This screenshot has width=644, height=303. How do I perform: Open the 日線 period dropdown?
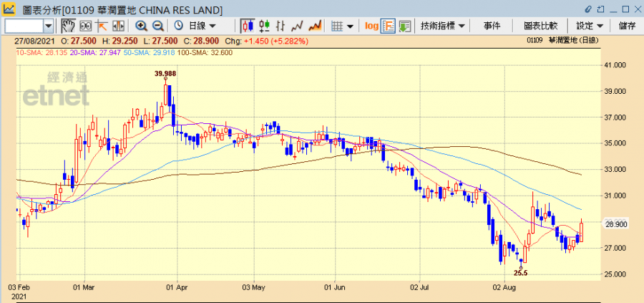[x=197, y=26]
